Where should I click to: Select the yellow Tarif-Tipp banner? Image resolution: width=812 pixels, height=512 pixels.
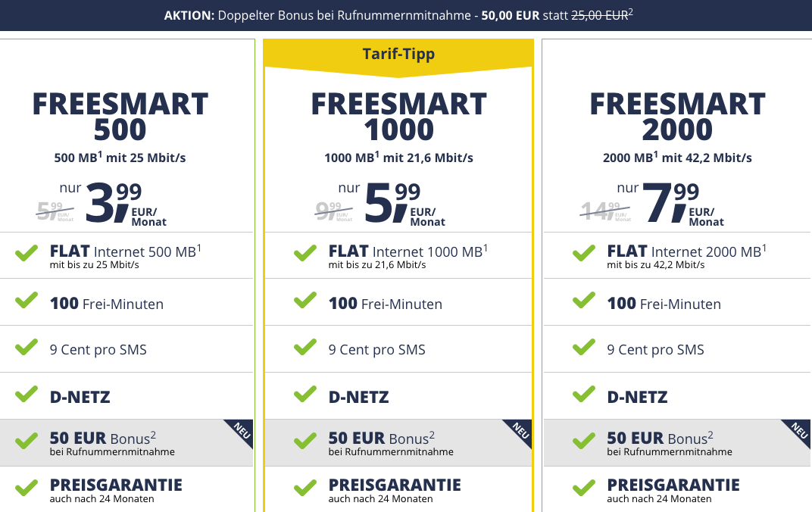pos(398,55)
